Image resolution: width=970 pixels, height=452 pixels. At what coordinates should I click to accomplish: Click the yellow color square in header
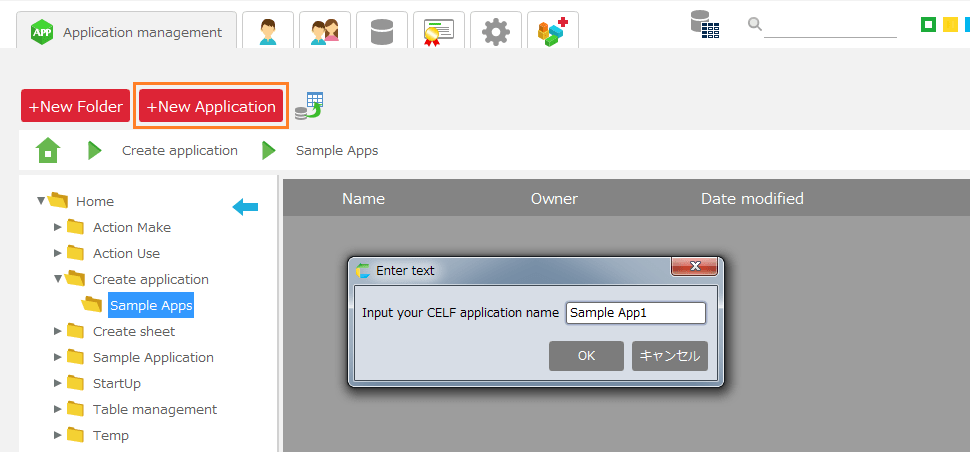[950, 25]
